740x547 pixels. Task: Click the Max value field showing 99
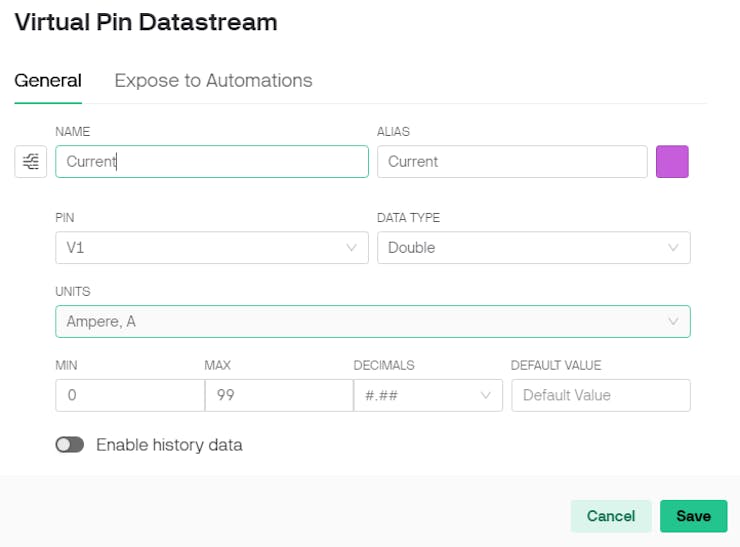click(278, 395)
